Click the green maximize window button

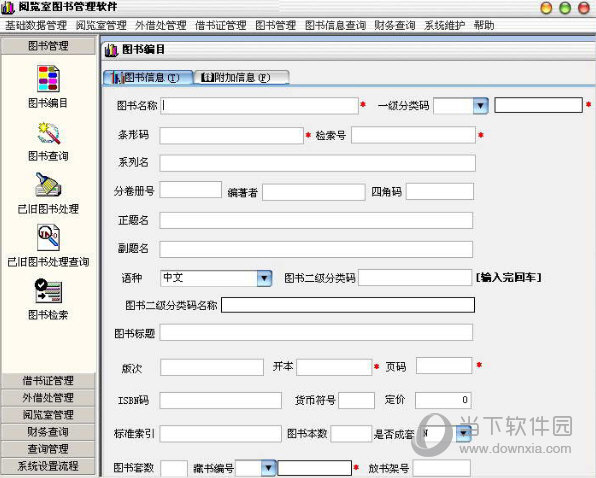(565, 8)
